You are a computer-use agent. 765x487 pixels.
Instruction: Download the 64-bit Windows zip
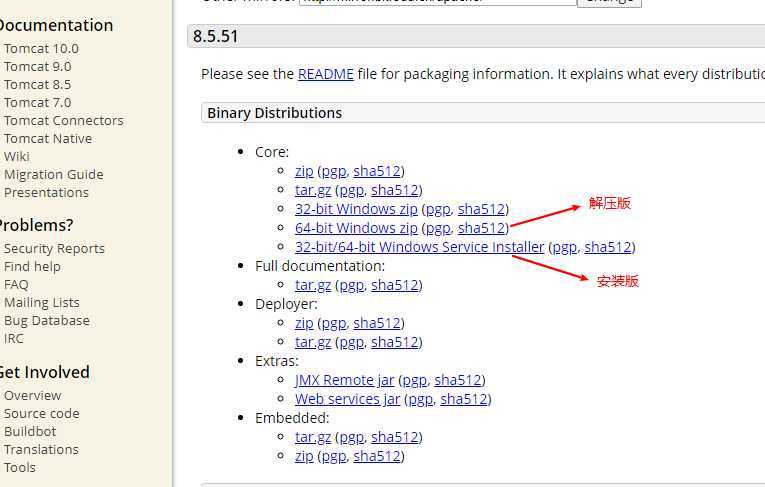click(x=356, y=228)
